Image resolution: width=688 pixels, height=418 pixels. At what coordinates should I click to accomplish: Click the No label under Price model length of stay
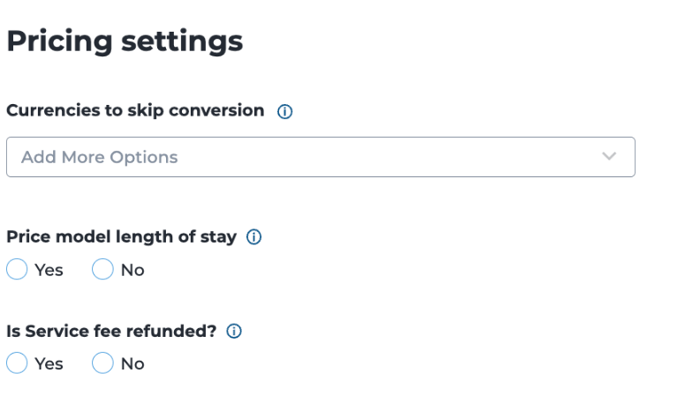tap(133, 270)
